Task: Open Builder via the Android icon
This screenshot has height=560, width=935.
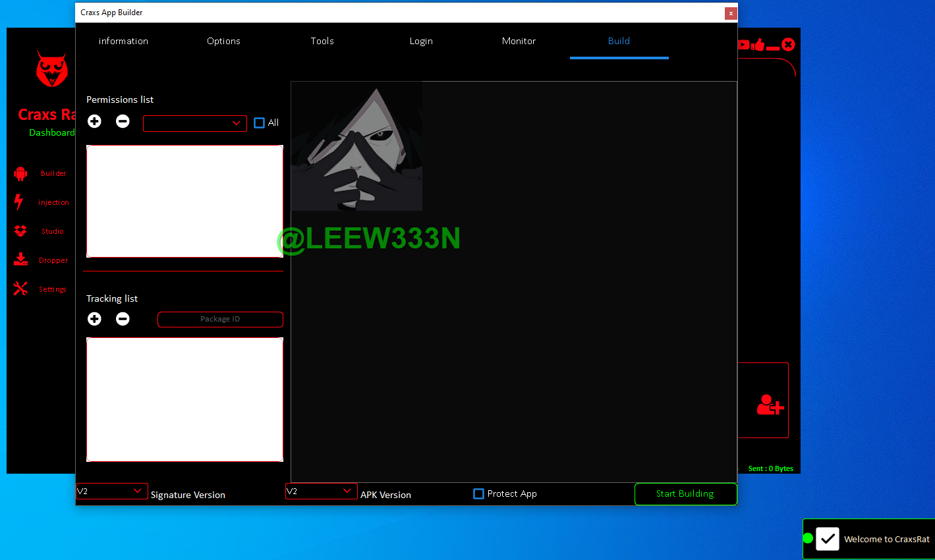Action: pyautogui.click(x=20, y=173)
